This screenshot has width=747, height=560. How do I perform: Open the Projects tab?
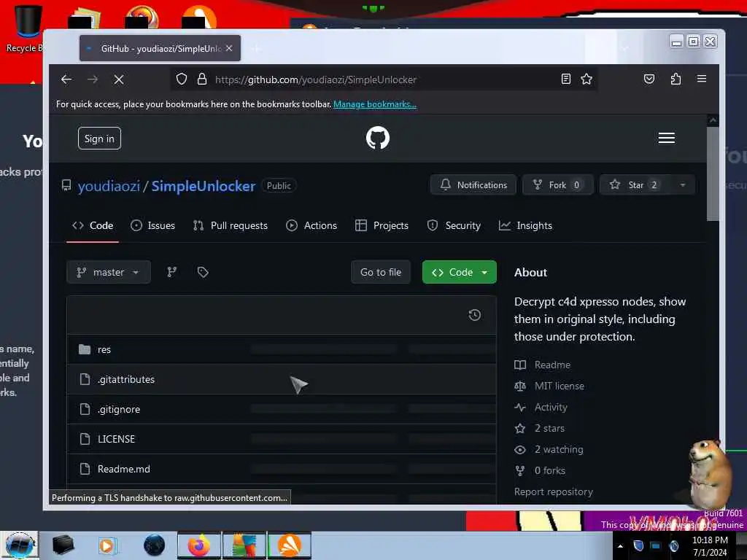382,226
